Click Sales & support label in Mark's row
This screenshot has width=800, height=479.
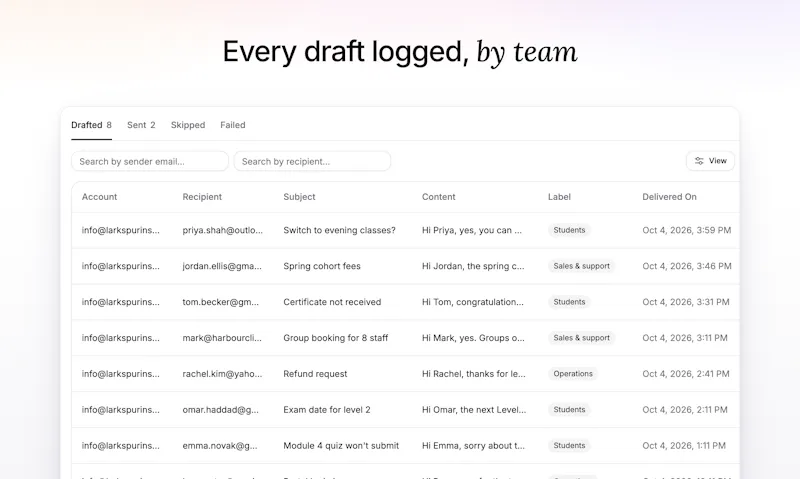(582, 338)
